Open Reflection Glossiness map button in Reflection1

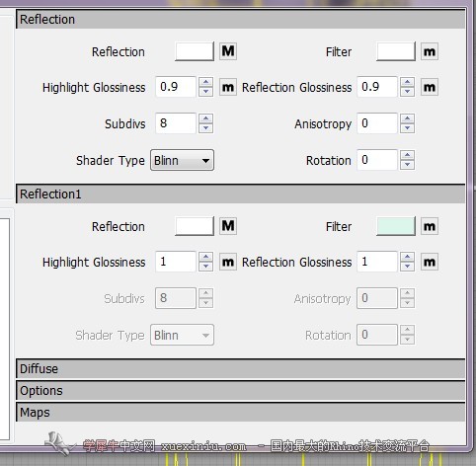pyautogui.click(x=430, y=262)
